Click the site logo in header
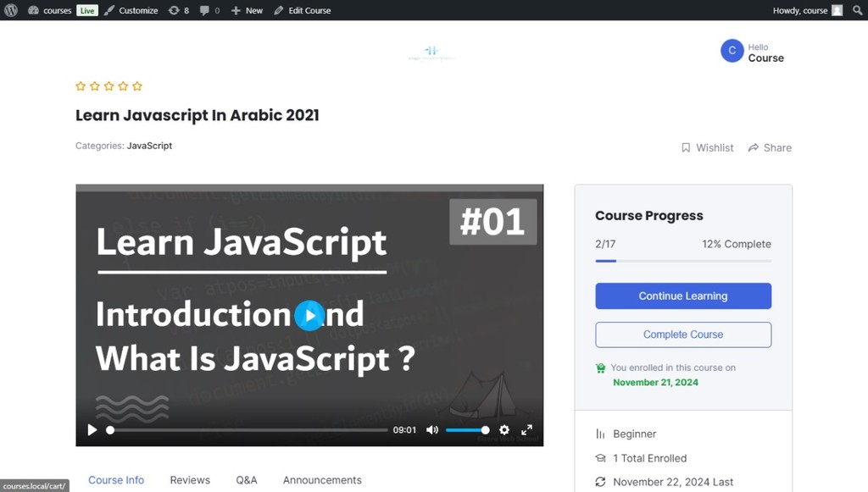This screenshot has height=492, width=868. [431, 53]
